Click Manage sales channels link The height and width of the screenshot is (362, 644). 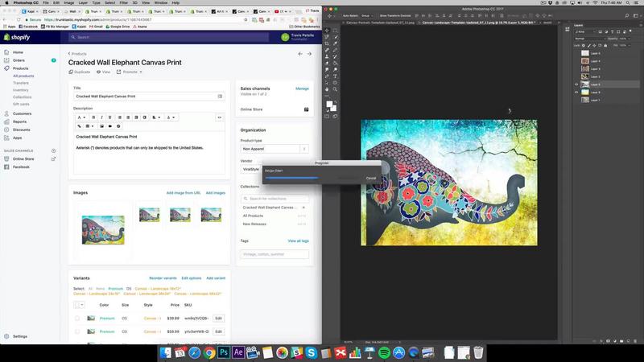tap(302, 88)
